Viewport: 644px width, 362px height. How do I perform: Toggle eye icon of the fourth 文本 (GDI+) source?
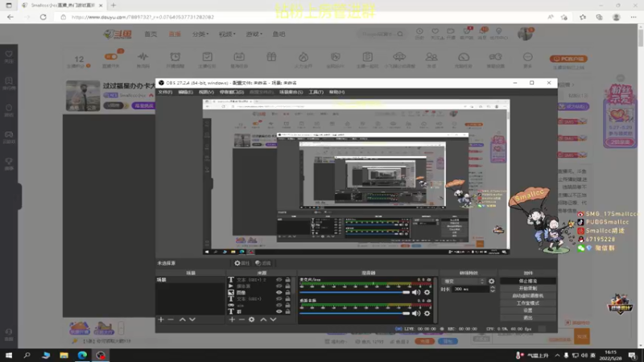[x=279, y=298]
